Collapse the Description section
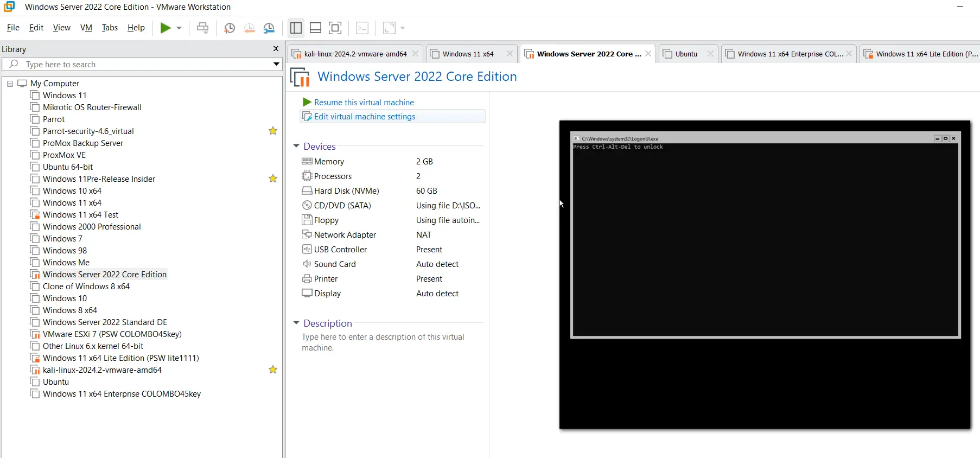This screenshot has width=980, height=458. click(x=296, y=323)
